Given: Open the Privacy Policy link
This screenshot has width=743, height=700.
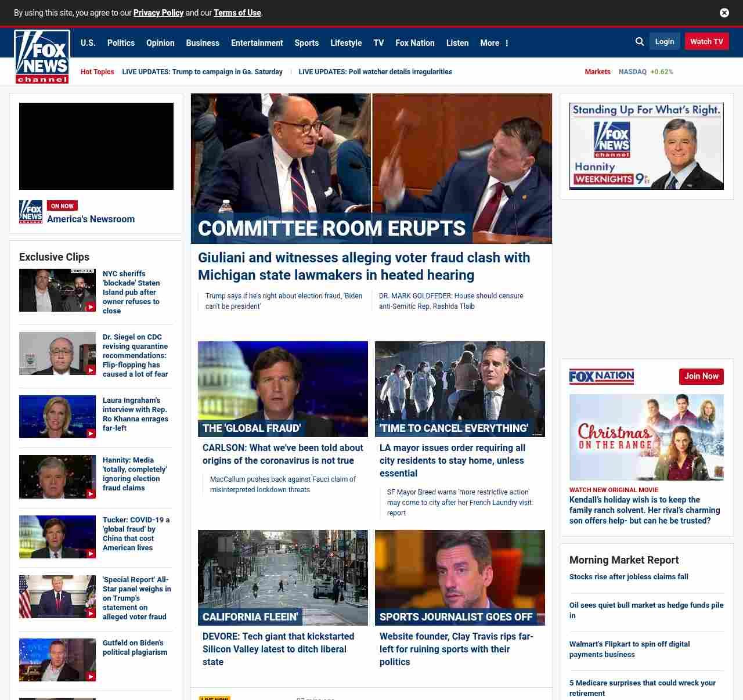Looking at the screenshot, I should point(158,13).
